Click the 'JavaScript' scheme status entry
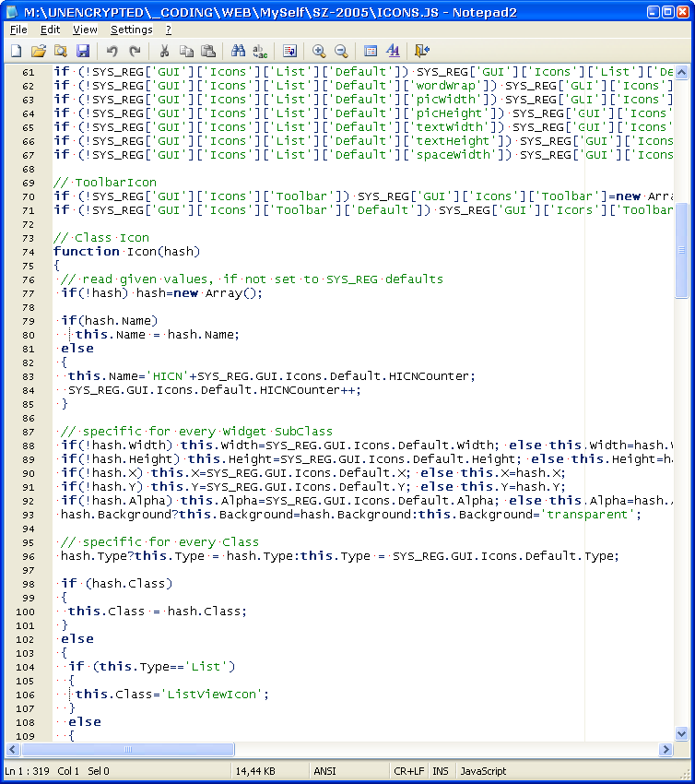Viewport: 695px width, 784px height. (483, 771)
